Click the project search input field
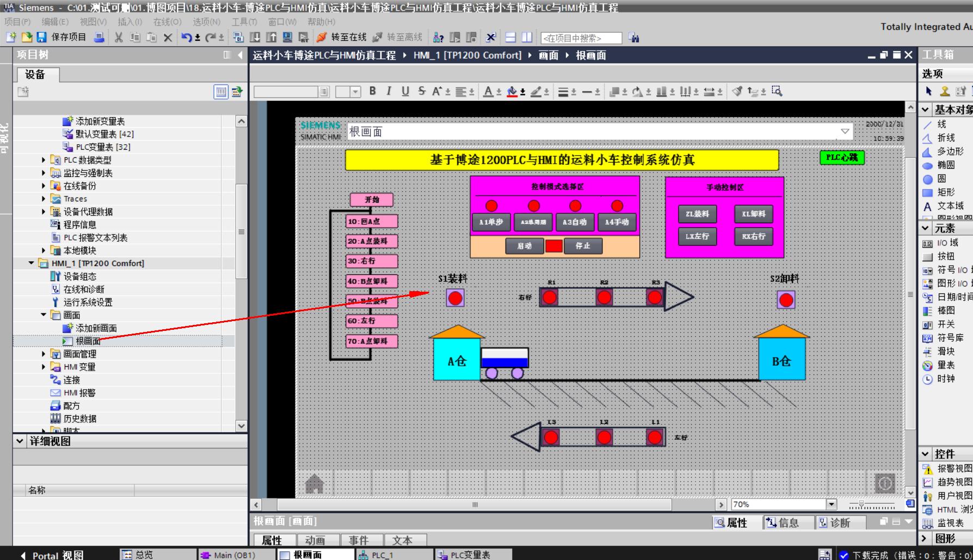The width and height of the screenshot is (973, 560). [x=581, y=38]
